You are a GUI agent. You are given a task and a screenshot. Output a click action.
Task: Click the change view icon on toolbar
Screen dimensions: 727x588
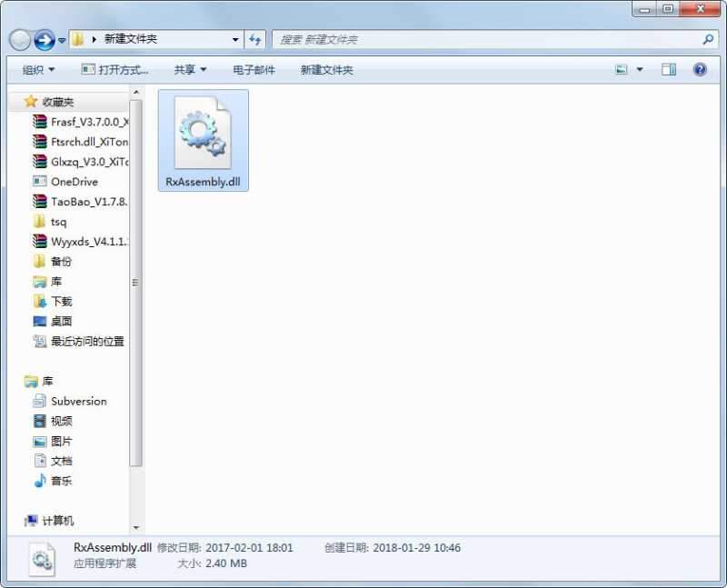click(x=622, y=68)
